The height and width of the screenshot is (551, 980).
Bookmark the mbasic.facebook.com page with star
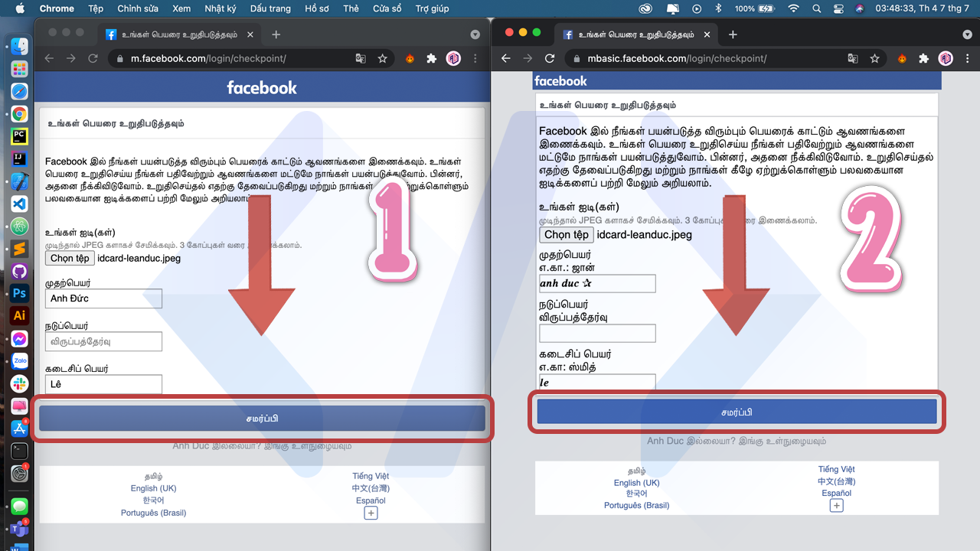coord(874,58)
